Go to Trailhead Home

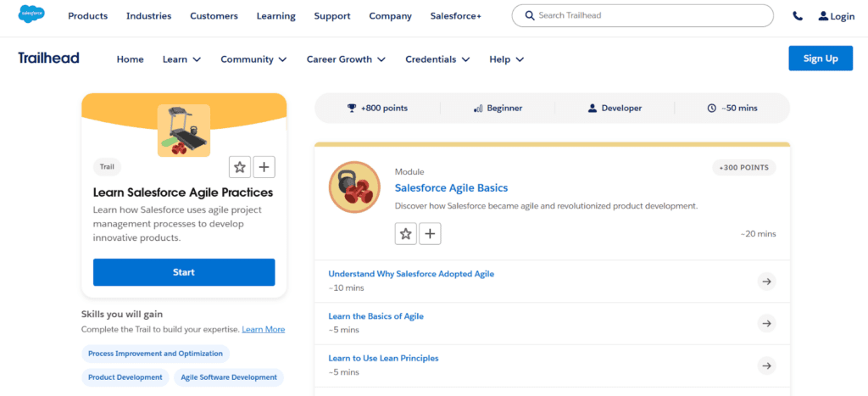click(x=130, y=59)
